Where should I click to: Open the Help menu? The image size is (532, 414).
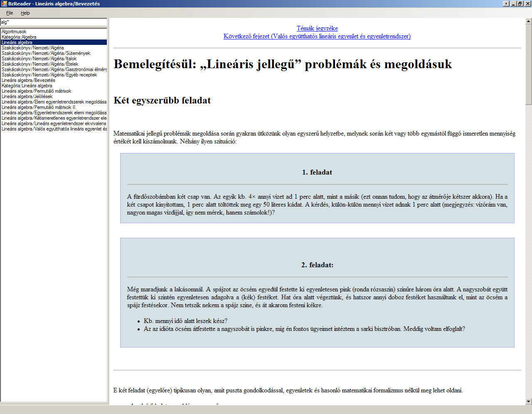[x=25, y=13]
